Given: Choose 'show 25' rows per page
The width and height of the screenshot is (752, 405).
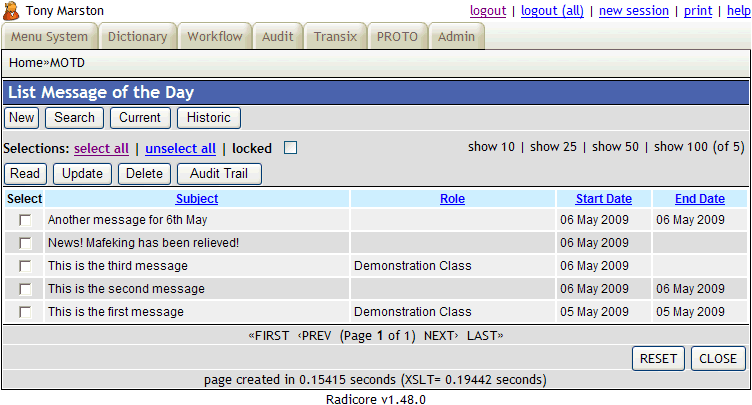Looking at the screenshot, I should tap(553, 147).
